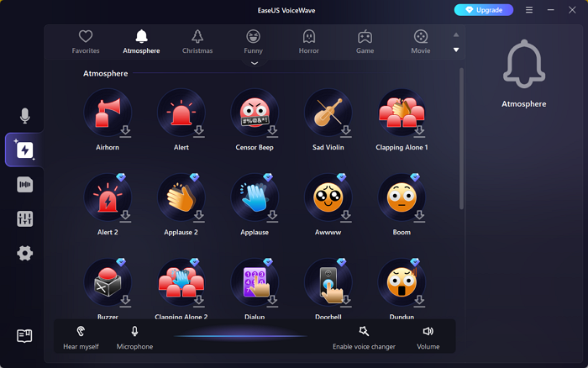Screen dimensions: 588x368
Task: Open the settings gear in sidebar
Action: point(24,253)
